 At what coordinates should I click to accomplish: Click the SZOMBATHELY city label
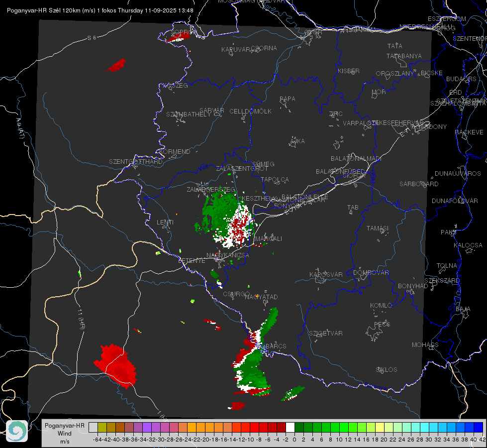(189, 114)
